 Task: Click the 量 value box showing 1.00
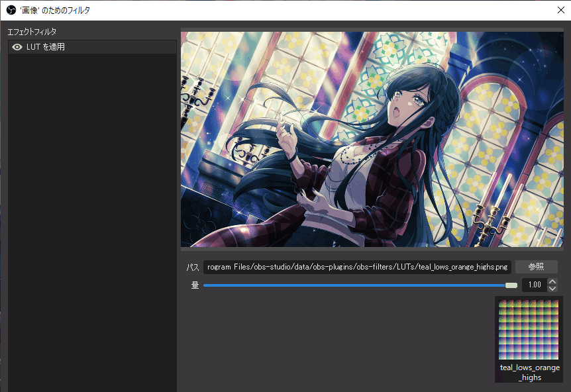(x=535, y=285)
